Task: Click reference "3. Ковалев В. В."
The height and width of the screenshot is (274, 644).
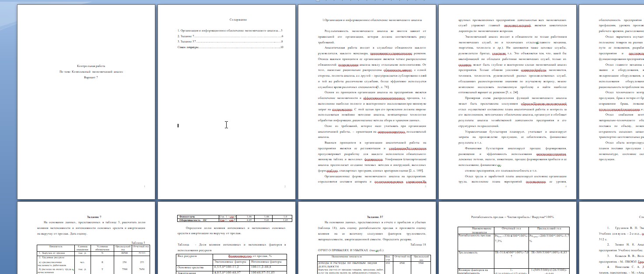Action: [x=621, y=258]
